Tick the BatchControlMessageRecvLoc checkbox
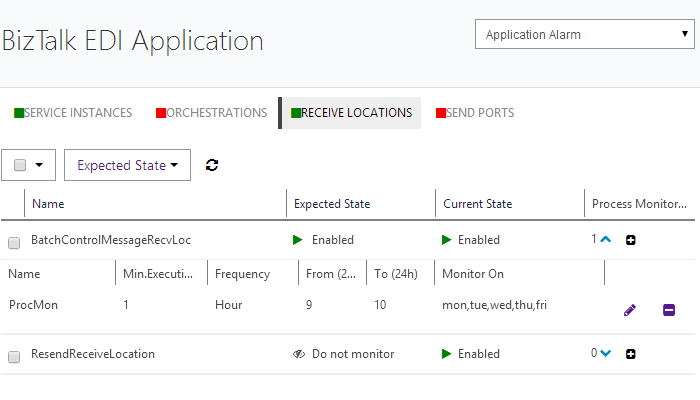This screenshot has width=700, height=400. 14,242
